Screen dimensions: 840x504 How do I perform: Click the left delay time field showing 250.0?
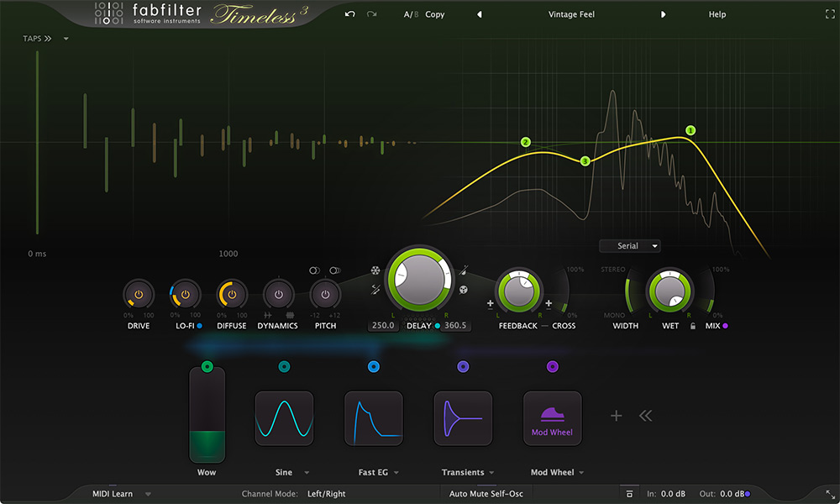click(382, 325)
